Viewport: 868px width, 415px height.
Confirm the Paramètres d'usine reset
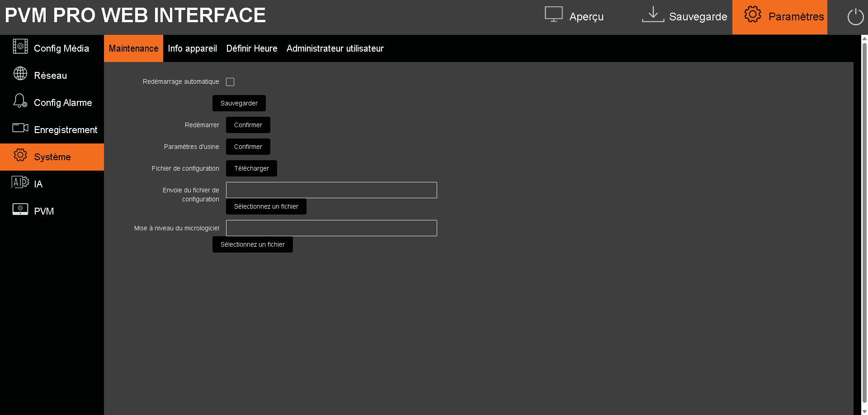click(x=248, y=147)
